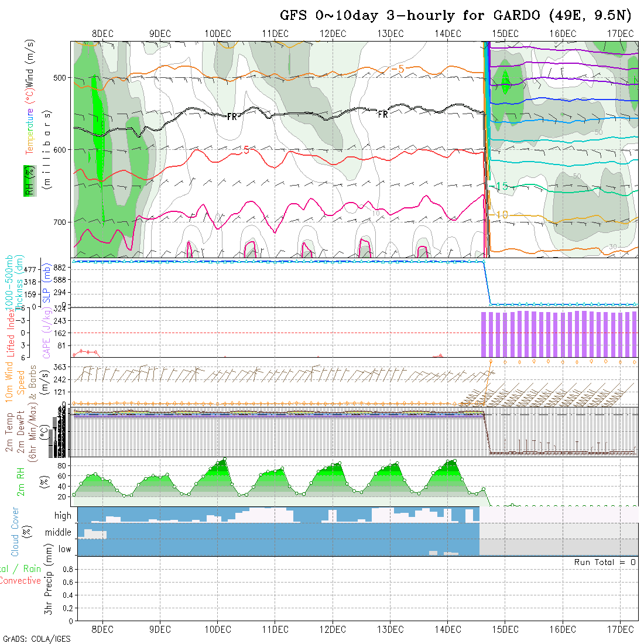Click the 700 millibar pressure tick label

coord(61,222)
